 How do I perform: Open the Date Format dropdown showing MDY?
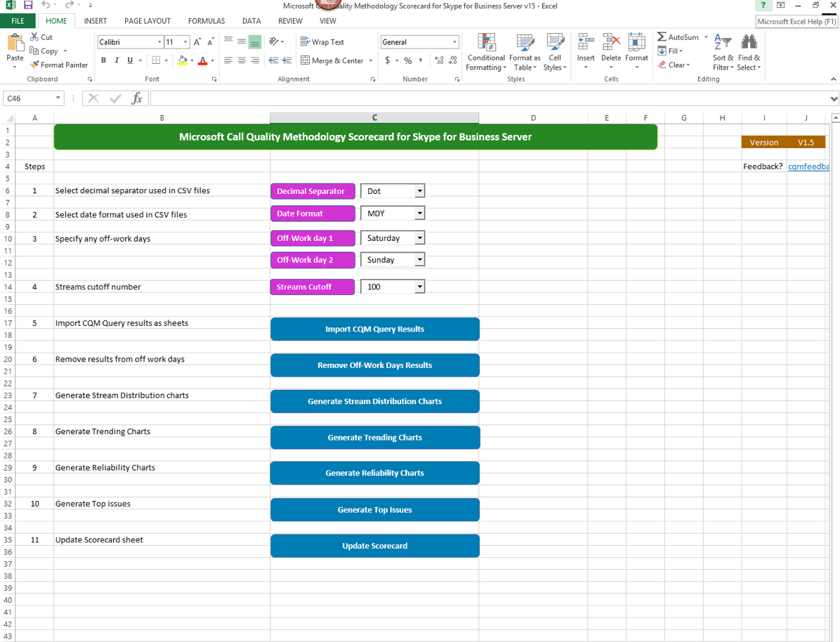[x=419, y=213]
